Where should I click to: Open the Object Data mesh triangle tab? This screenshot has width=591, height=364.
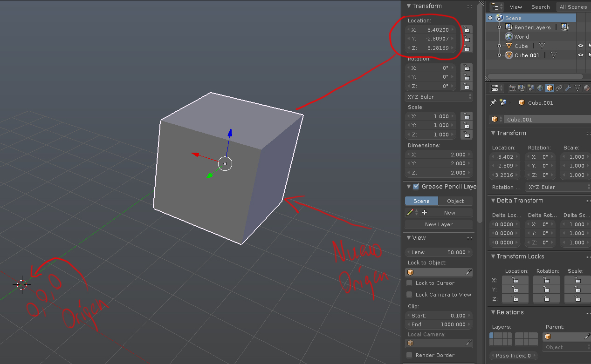577,88
